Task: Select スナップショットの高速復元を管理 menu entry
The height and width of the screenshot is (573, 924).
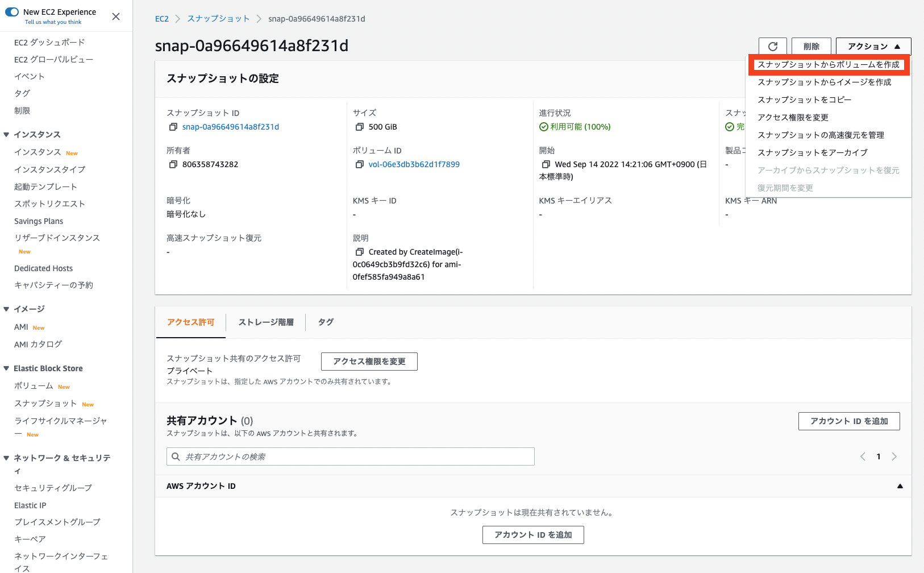Action: [829, 135]
